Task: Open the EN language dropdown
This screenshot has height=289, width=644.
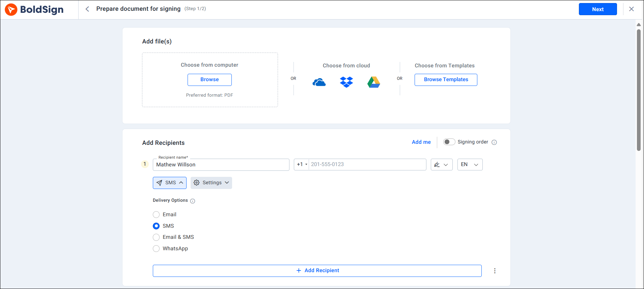Action: (x=470, y=165)
